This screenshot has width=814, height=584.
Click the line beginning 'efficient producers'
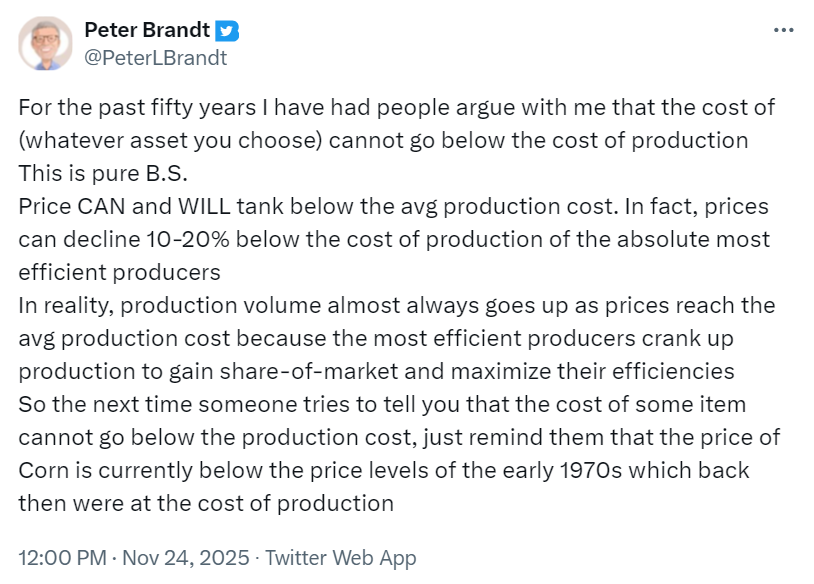(119, 272)
